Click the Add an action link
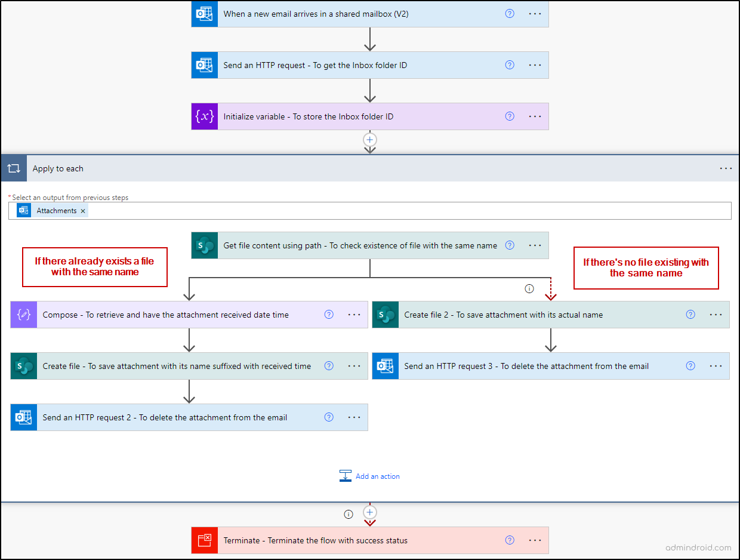Viewport: 740px width, 560px height. [370, 476]
